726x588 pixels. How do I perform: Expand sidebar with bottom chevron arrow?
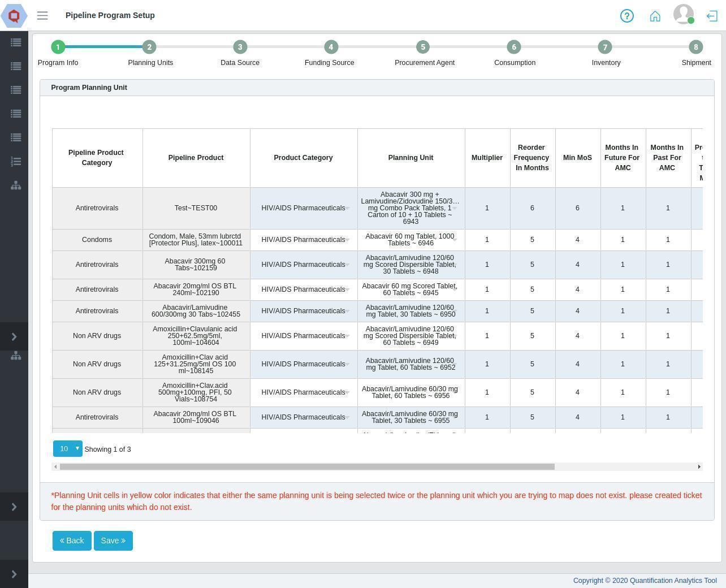tap(14, 574)
